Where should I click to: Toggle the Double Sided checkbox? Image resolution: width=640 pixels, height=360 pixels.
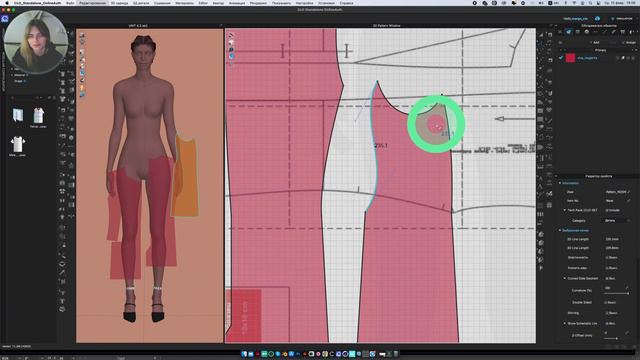tap(606, 302)
